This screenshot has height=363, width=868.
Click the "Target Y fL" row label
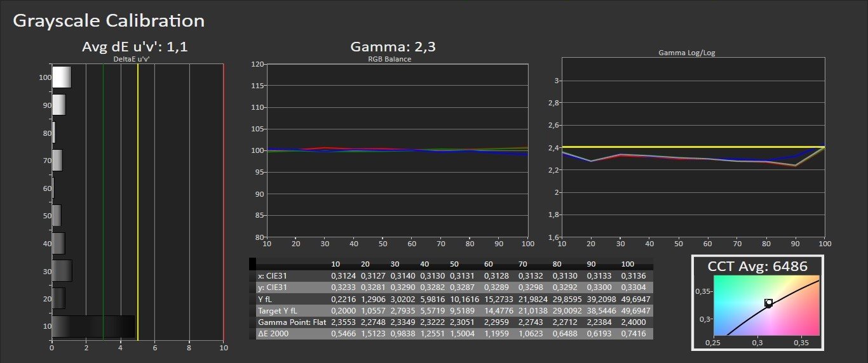tap(278, 310)
